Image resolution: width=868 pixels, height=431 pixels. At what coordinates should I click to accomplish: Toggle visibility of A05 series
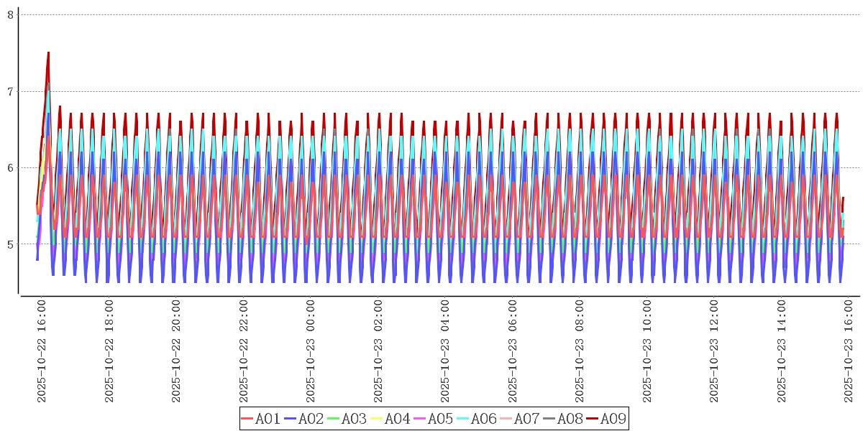click(x=433, y=419)
